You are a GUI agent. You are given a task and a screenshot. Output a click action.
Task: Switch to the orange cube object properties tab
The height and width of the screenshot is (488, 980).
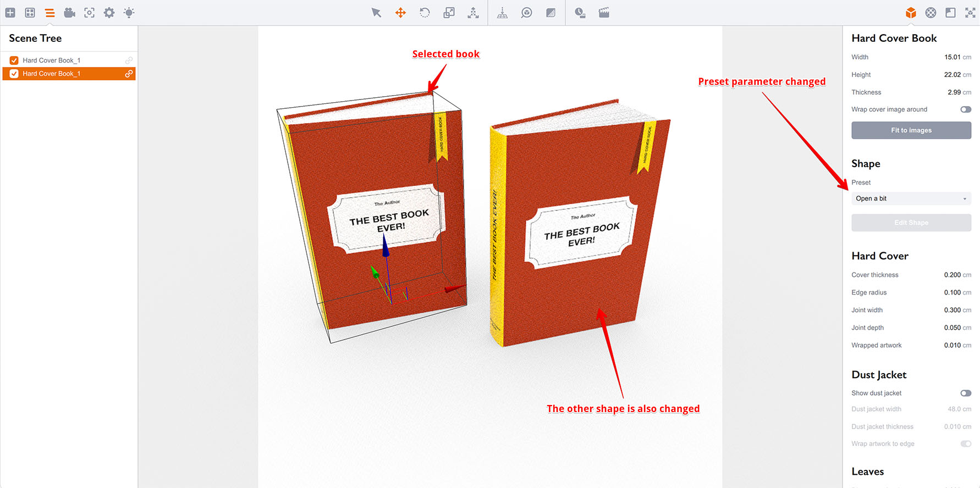click(x=911, y=13)
